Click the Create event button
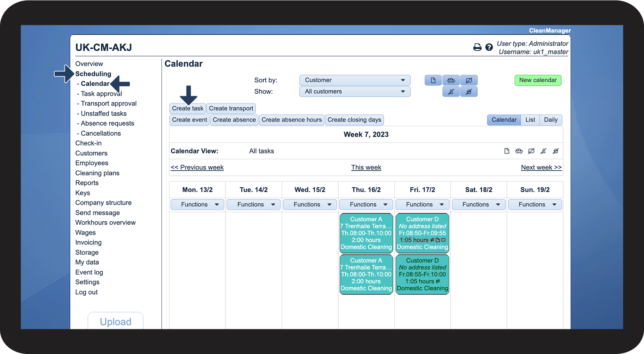Image resolution: width=644 pixels, height=354 pixels. tap(190, 120)
